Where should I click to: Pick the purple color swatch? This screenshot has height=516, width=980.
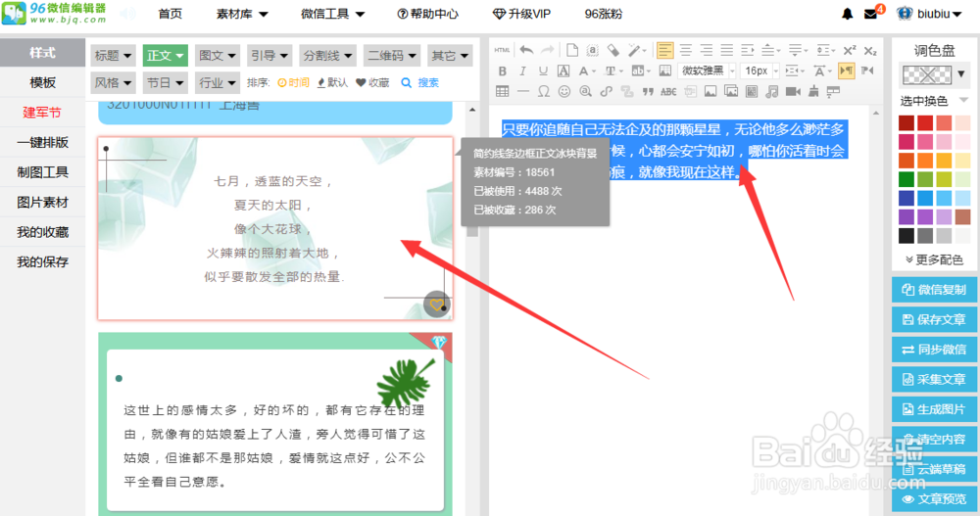click(x=906, y=216)
